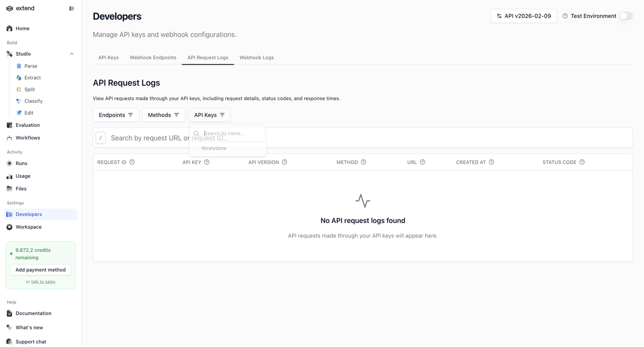This screenshot has width=644, height=347.
Task: Click the Add payment method button
Action: (40, 270)
